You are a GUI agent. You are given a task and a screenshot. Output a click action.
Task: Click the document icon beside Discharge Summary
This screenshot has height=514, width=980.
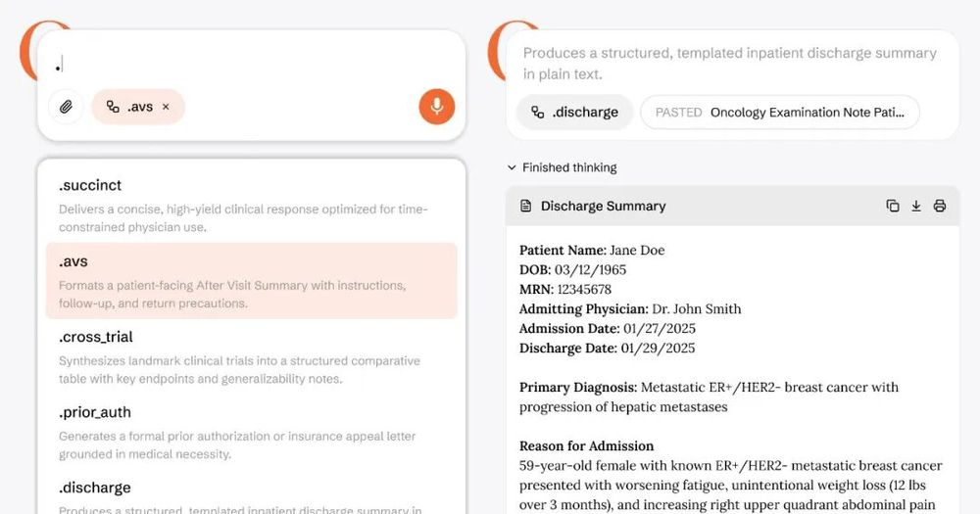(x=526, y=206)
